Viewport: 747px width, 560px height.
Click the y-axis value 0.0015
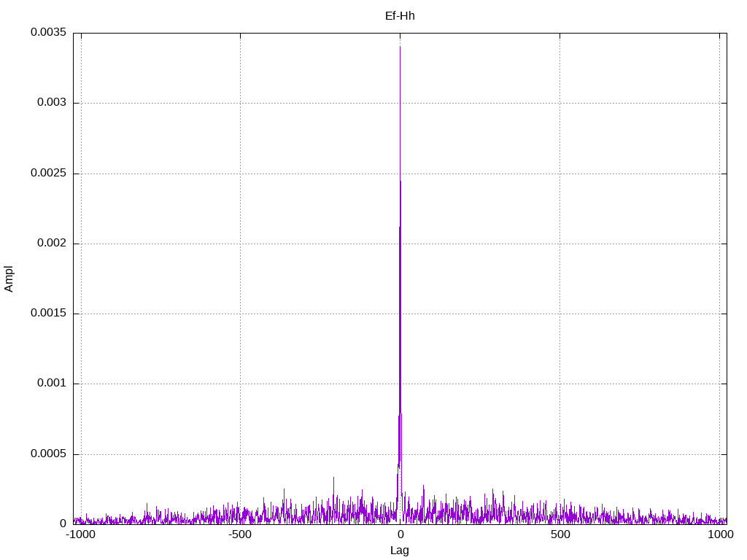click(49, 313)
